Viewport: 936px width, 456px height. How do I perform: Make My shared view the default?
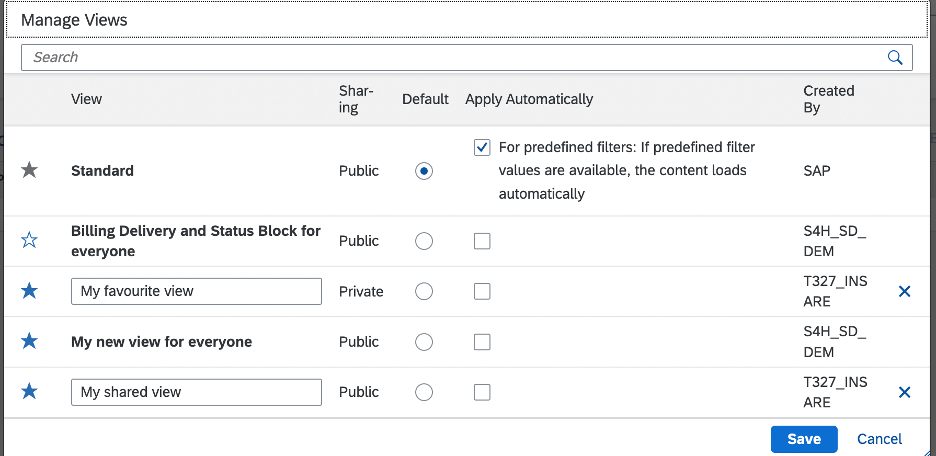click(x=424, y=392)
